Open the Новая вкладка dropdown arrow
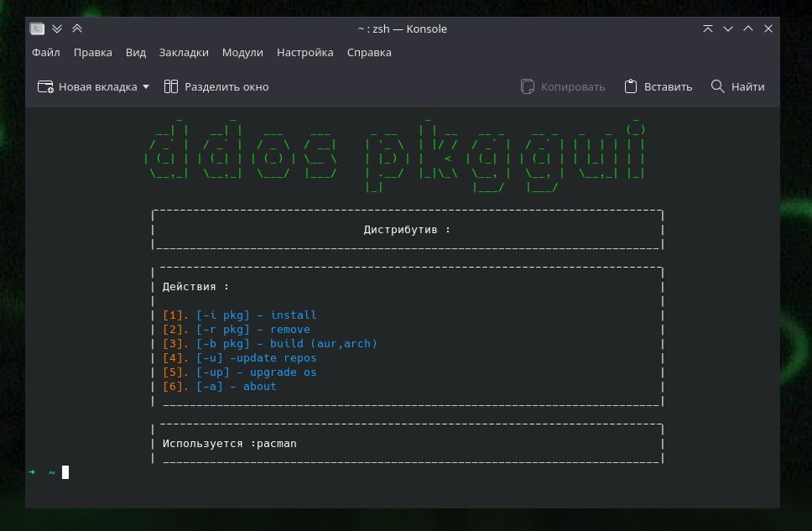This screenshot has height=531, width=812. click(x=146, y=86)
